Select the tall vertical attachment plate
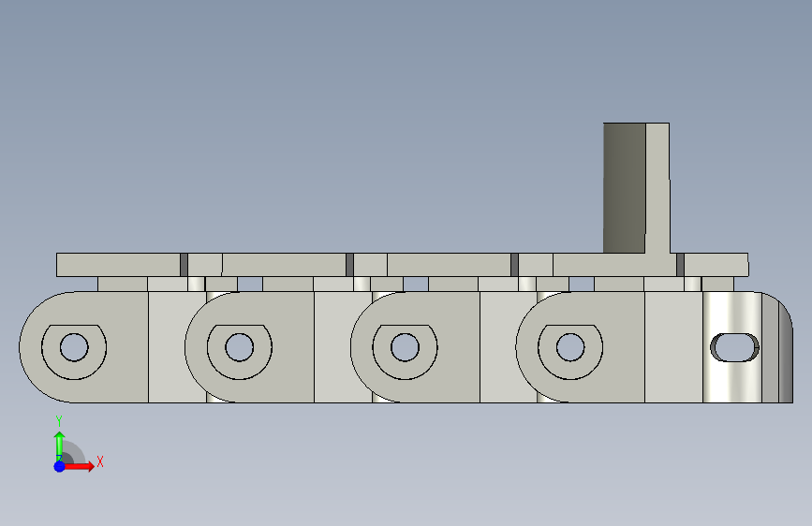This screenshot has width=812, height=526. coord(637,188)
